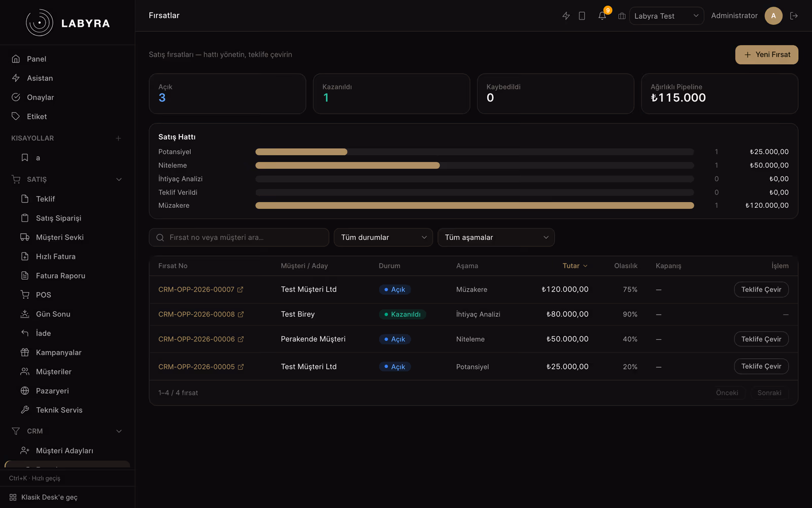Open bookmark shortcut 'a'
The width and height of the screenshot is (812, 508).
(25, 158)
